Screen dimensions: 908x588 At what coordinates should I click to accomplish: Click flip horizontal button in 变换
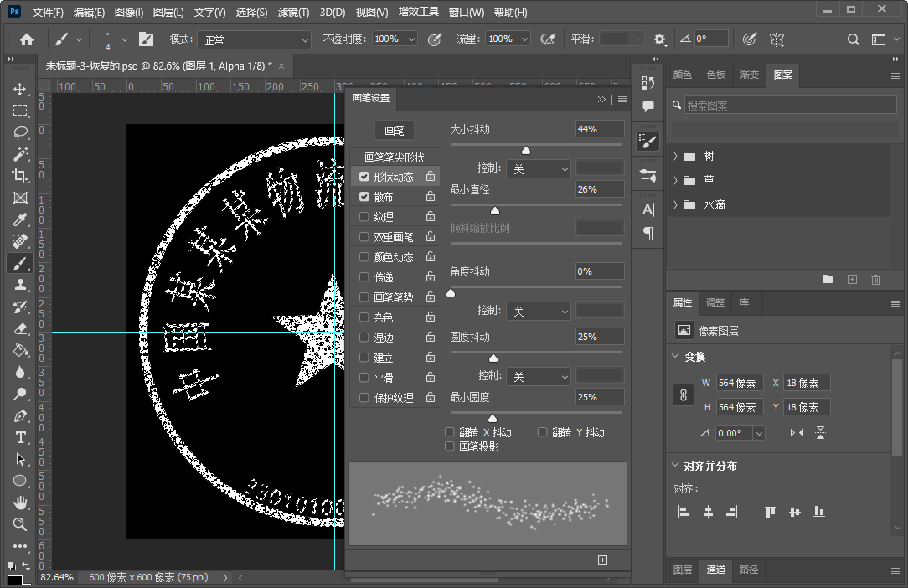pyautogui.click(x=797, y=433)
